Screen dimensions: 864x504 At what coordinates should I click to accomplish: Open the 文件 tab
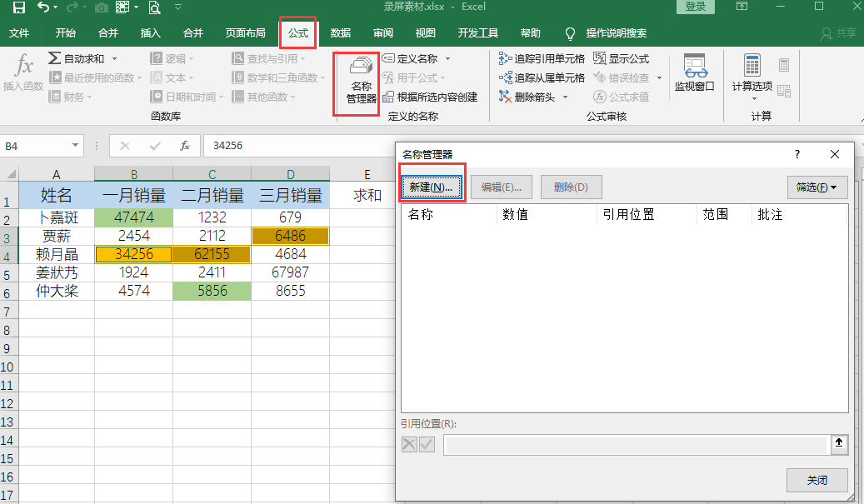19,33
